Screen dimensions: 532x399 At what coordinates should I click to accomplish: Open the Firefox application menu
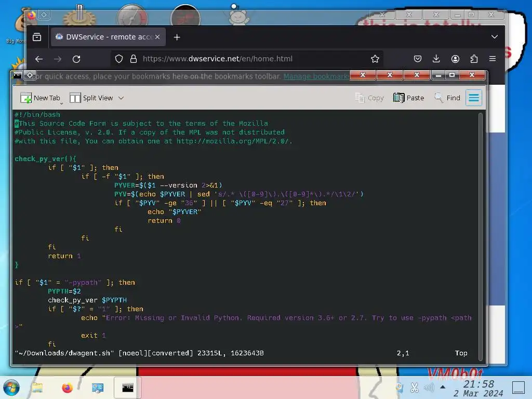(493, 59)
